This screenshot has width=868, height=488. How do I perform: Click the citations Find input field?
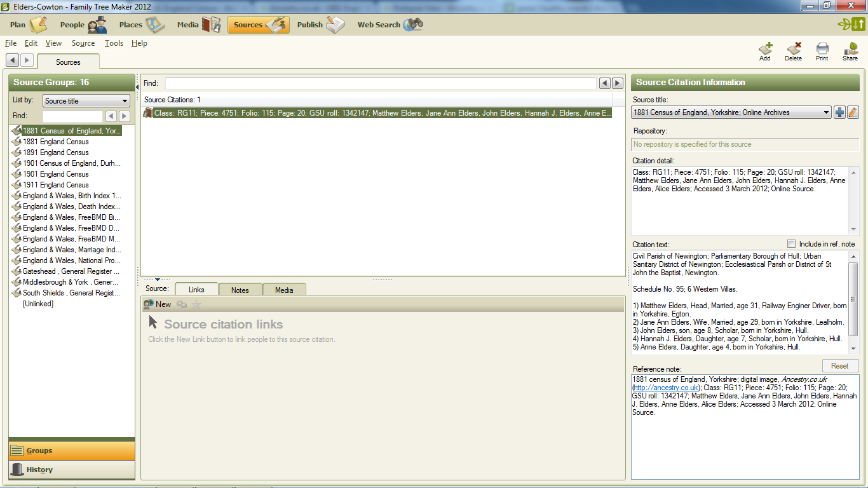pos(381,83)
